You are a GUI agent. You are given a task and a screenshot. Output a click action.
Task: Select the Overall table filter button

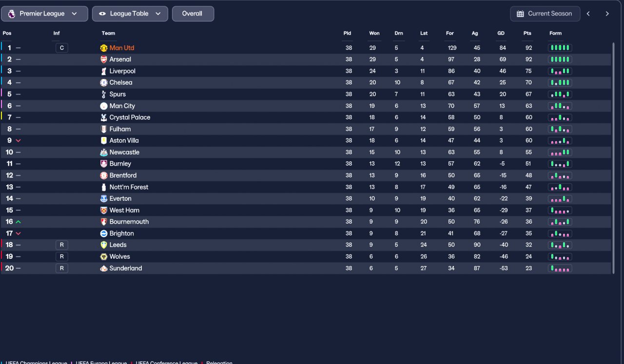click(x=193, y=14)
